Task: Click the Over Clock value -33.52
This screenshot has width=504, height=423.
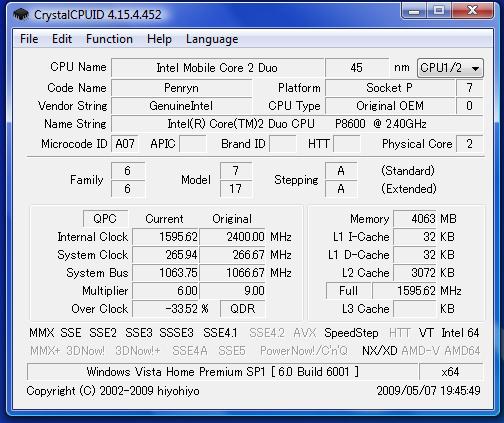Action: (166, 309)
